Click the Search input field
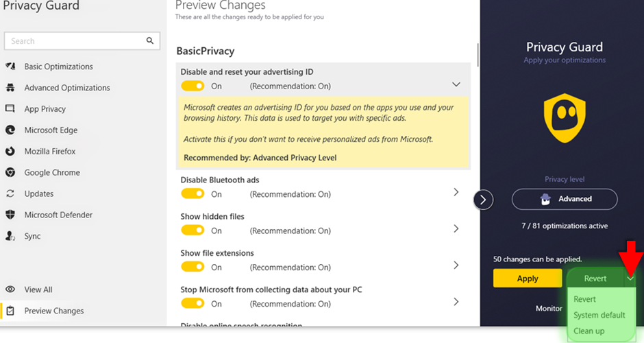 tap(82, 41)
